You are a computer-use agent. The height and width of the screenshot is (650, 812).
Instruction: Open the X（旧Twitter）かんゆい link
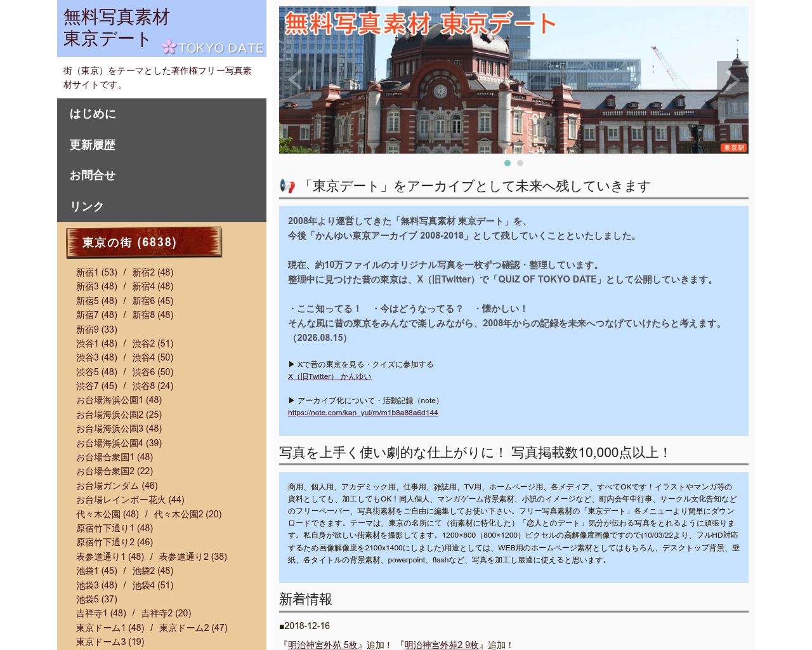[330, 376]
